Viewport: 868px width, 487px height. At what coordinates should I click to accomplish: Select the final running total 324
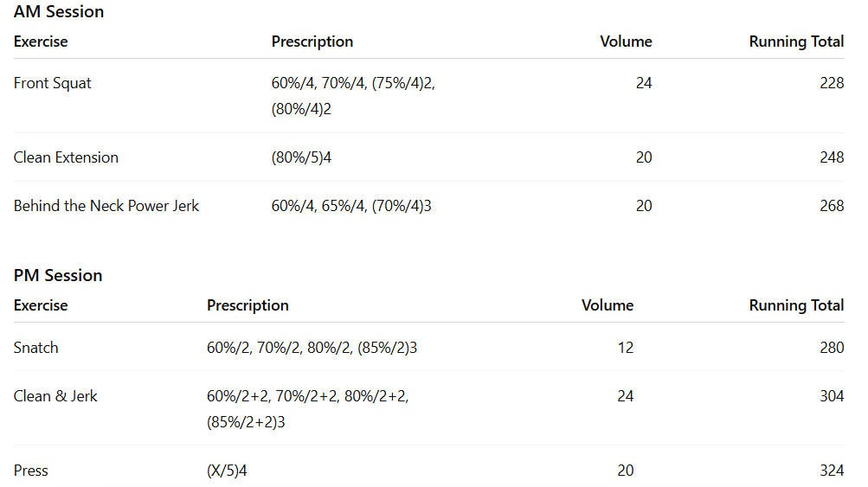pos(832,471)
